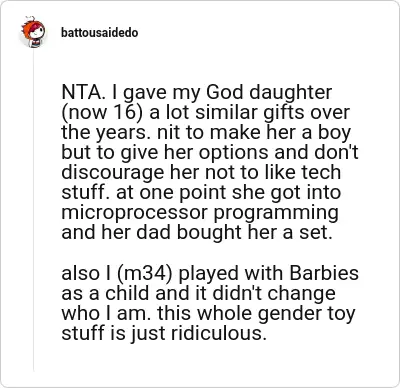
Task: Click the phrase 'tech stuff' in the comment
Action: tap(201, 182)
